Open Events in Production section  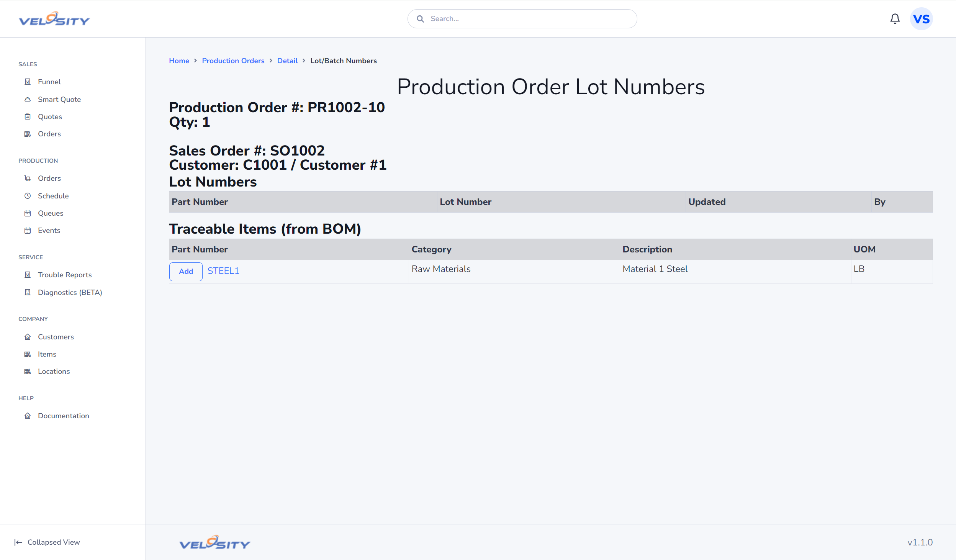(49, 230)
